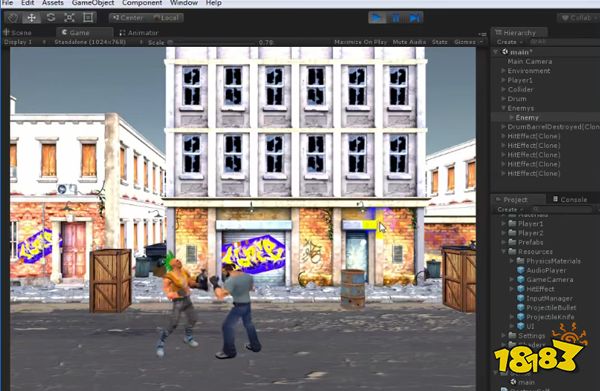Expand Drum in Hierarchy
The image size is (600, 391).
pyautogui.click(x=504, y=99)
